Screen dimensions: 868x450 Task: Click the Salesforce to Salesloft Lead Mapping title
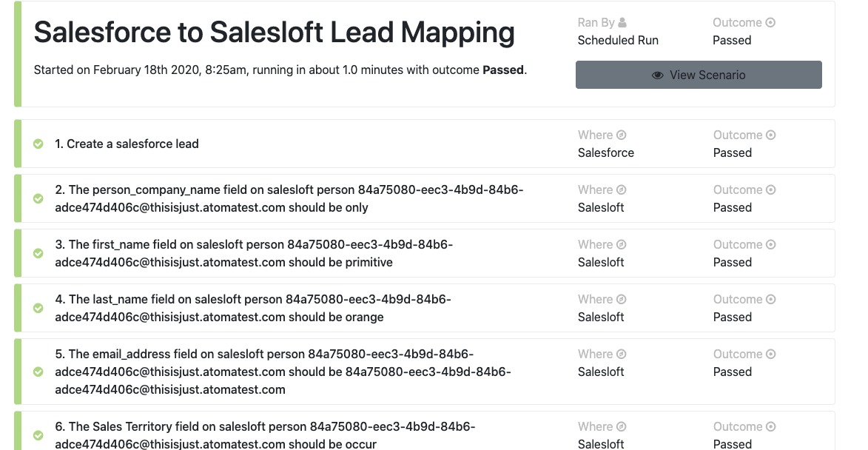point(274,33)
